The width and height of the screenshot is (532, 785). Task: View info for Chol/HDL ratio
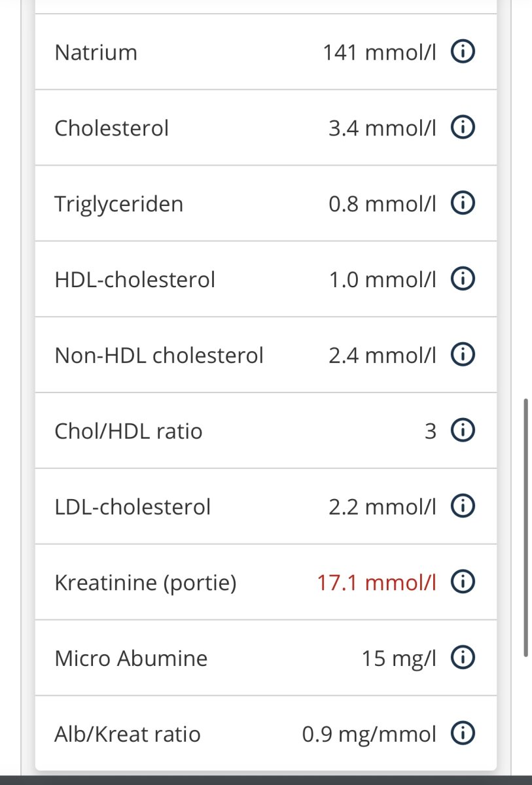[463, 431]
